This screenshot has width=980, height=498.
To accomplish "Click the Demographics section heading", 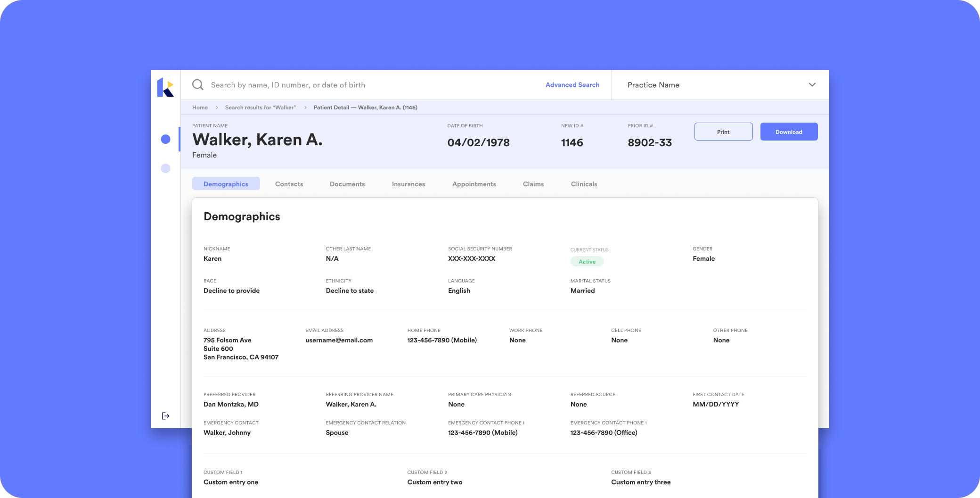I will click(x=242, y=216).
